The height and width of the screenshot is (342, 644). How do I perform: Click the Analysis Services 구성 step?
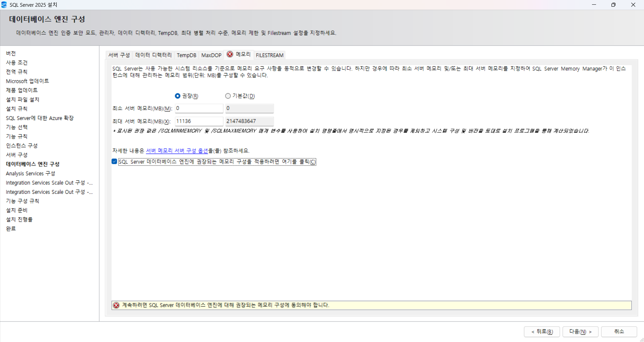point(31,173)
